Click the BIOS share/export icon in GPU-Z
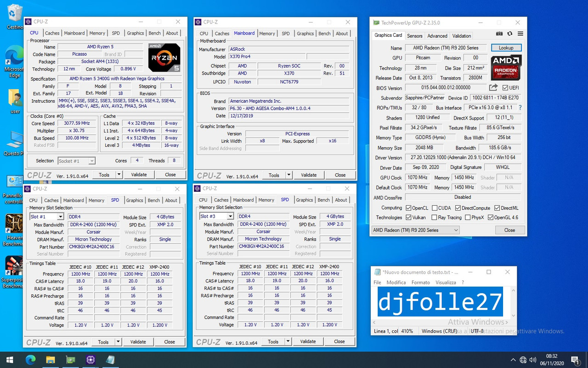The height and width of the screenshot is (368, 588). [x=493, y=87]
